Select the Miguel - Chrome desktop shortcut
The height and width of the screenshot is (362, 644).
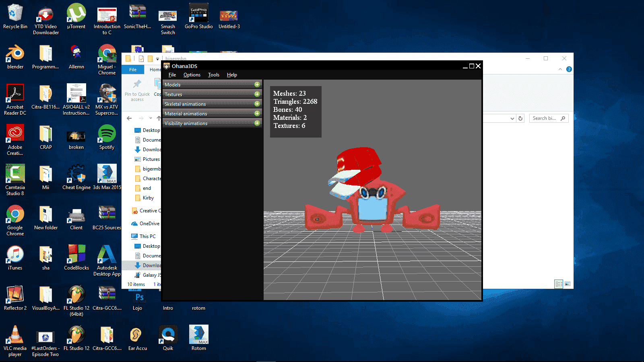tap(107, 60)
